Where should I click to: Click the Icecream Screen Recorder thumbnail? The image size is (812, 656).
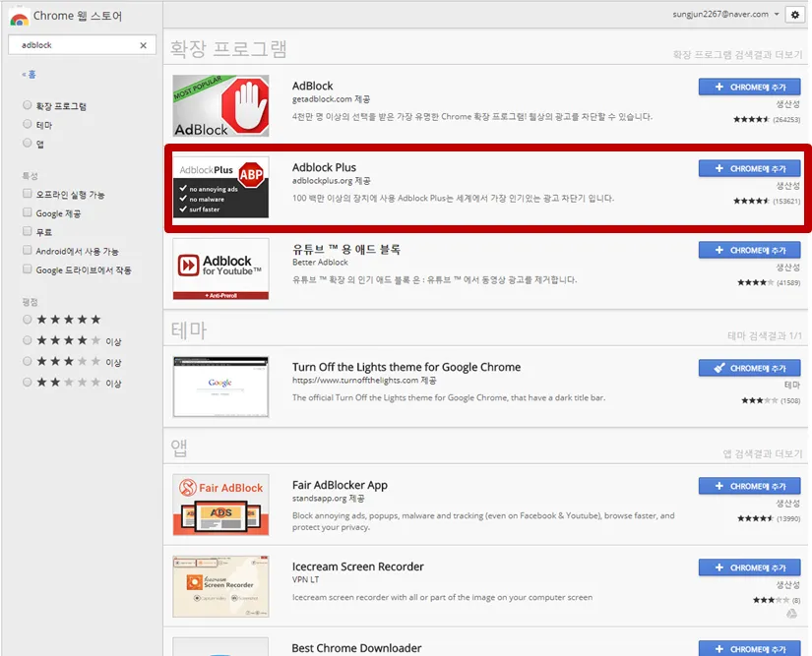click(x=220, y=587)
